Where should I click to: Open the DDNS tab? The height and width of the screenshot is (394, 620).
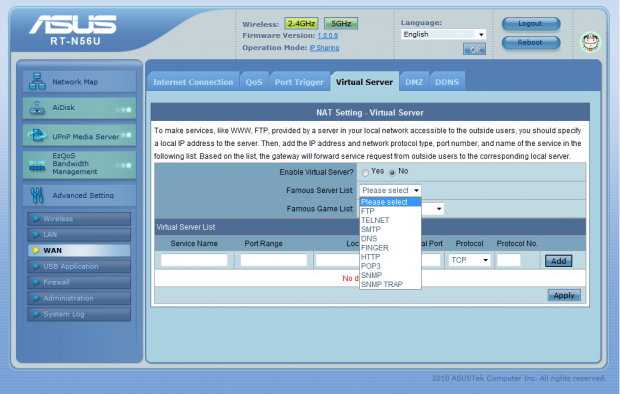point(447,82)
